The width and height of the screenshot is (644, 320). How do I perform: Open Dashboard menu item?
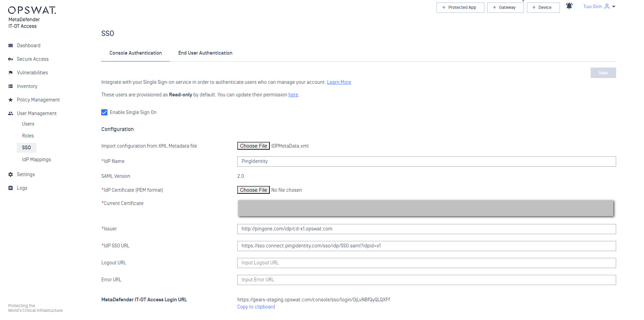[29, 45]
